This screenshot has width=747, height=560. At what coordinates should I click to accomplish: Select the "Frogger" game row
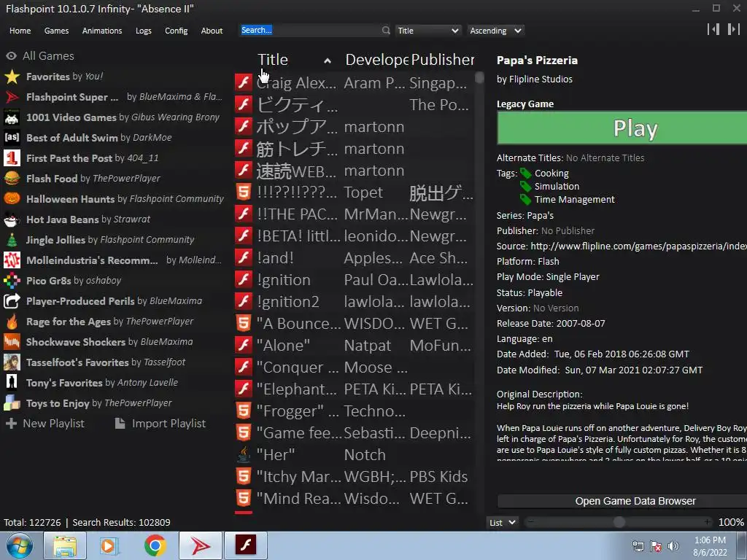pyautogui.click(x=355, y=411)
